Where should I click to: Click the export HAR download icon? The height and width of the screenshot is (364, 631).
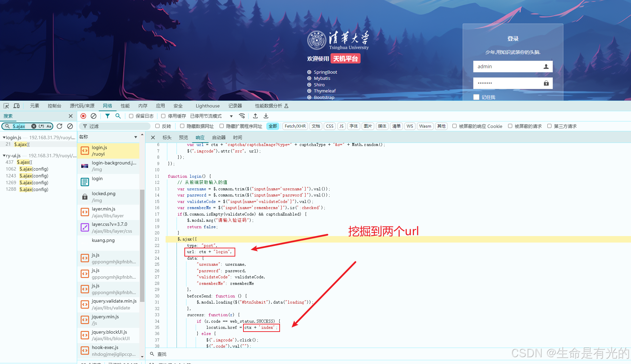(266, 116)
